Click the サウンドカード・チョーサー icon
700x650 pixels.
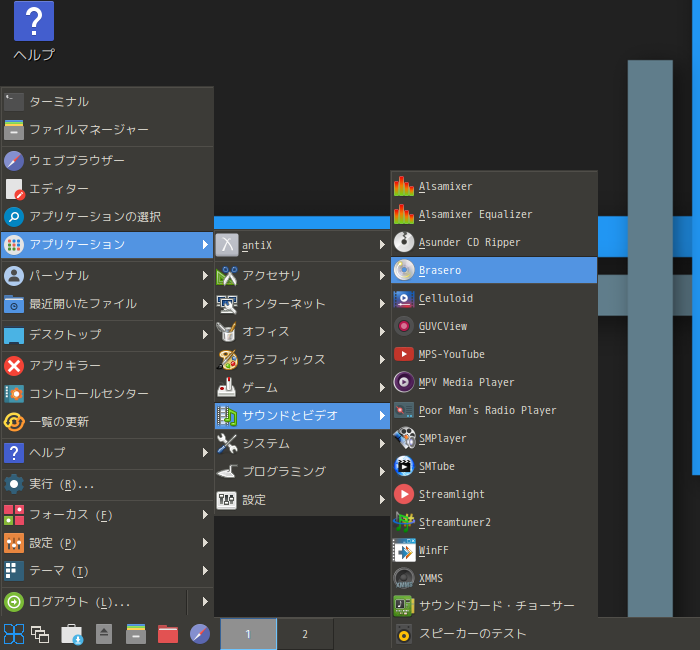pyautogui.click(x=404, y=606)
